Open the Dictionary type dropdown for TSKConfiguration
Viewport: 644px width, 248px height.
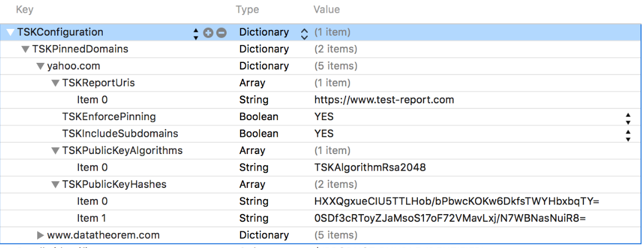click(304, 33)
